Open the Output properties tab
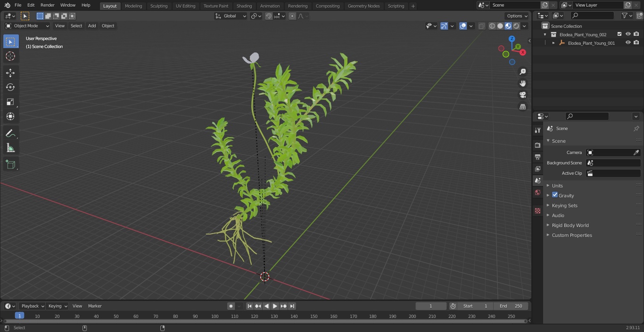Image resolution: width=644 pixels, height=332 pixels. 537,157
